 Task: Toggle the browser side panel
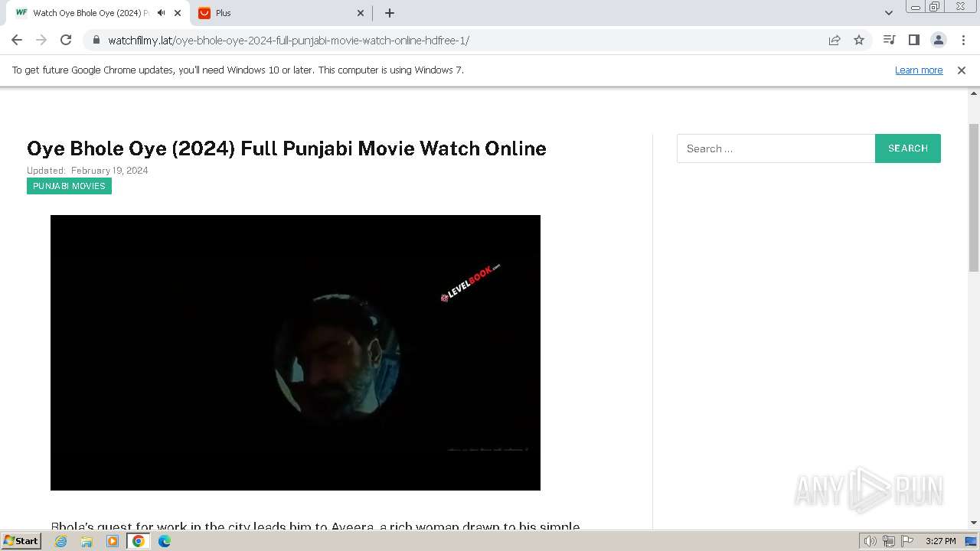(913, 40)
